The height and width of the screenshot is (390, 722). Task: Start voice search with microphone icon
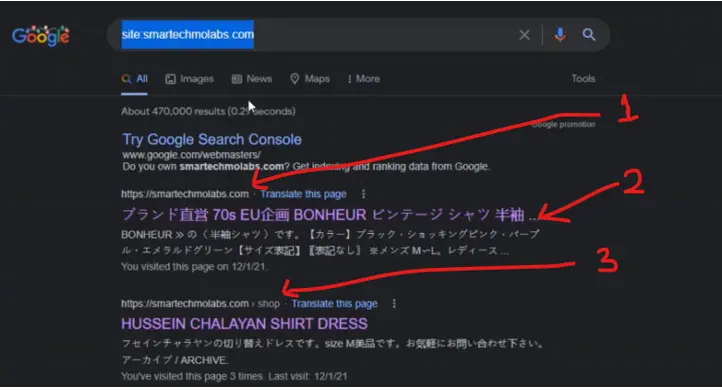559,35
